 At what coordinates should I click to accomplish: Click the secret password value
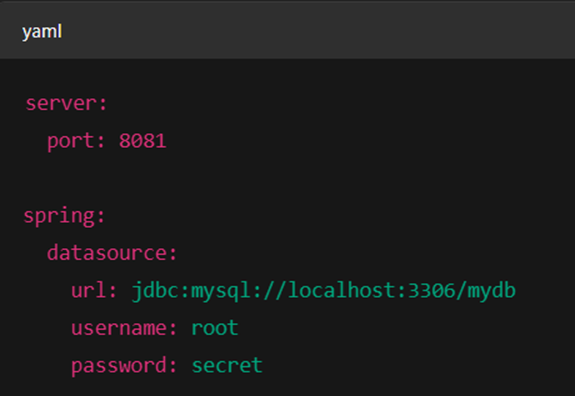click(x=227, y=366)
